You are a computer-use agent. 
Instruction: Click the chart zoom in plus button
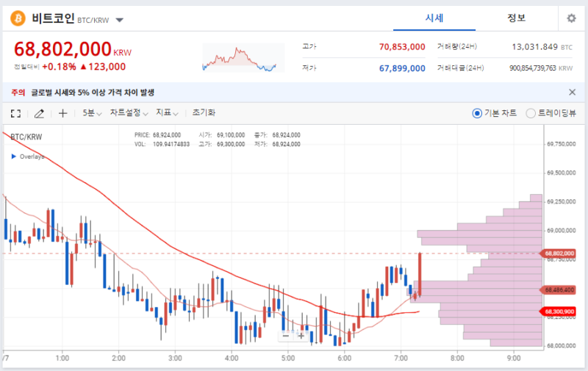(x=301, y=336)
